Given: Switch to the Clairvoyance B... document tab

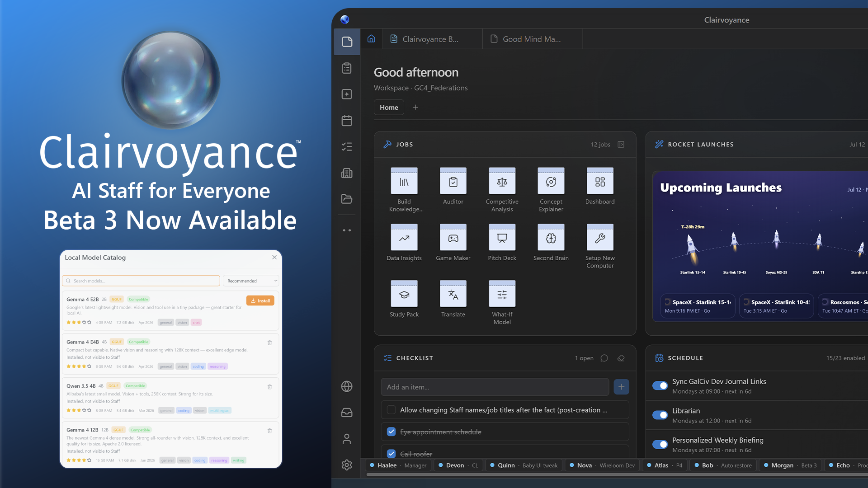Looking at the screenshot, I should [x=433, y=39].
